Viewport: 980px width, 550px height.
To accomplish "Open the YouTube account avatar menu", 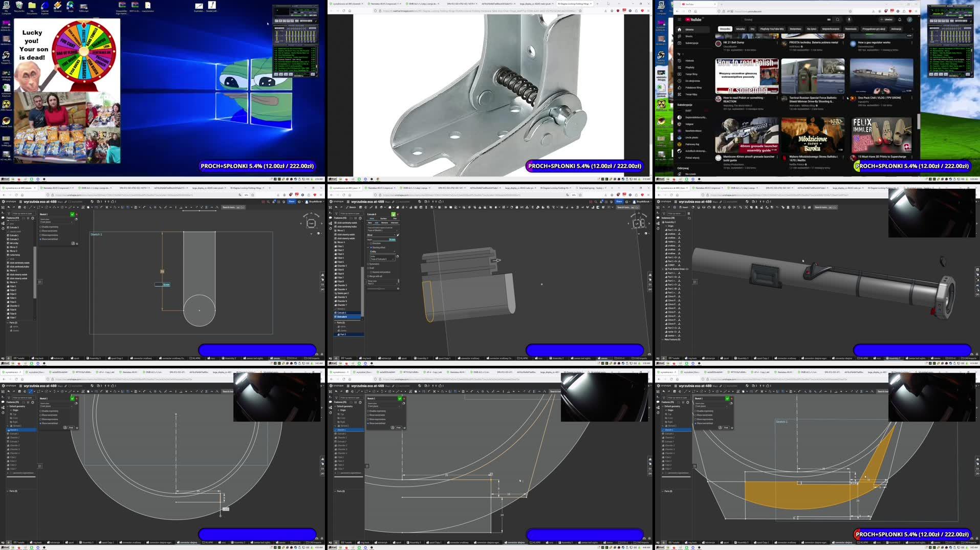I will [909, 19].
